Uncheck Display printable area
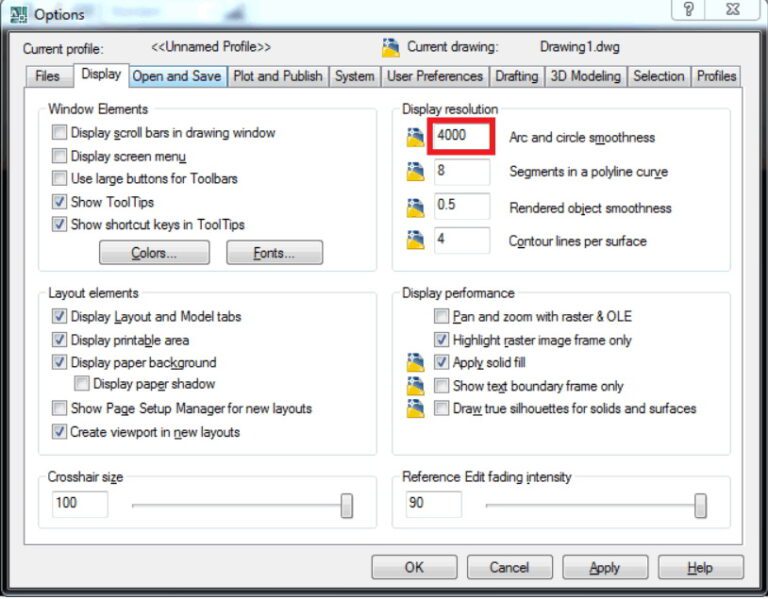 click(59, 339)
